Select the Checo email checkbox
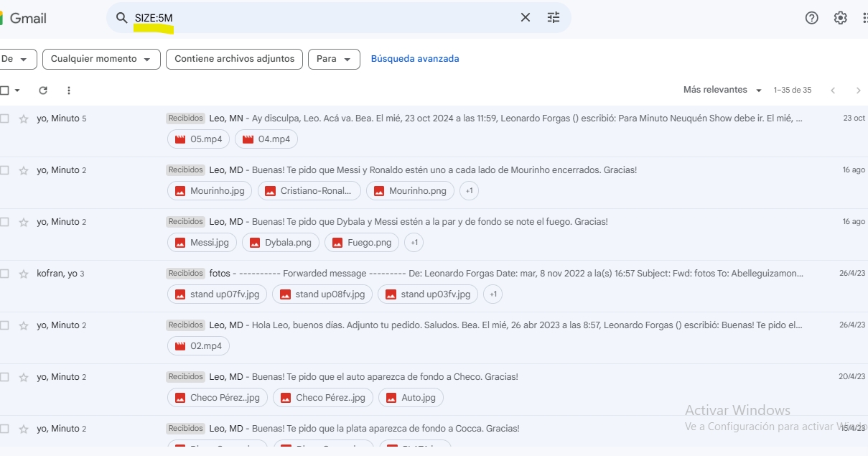The width and height of the screenshot is (868, 456). point(4,377)
